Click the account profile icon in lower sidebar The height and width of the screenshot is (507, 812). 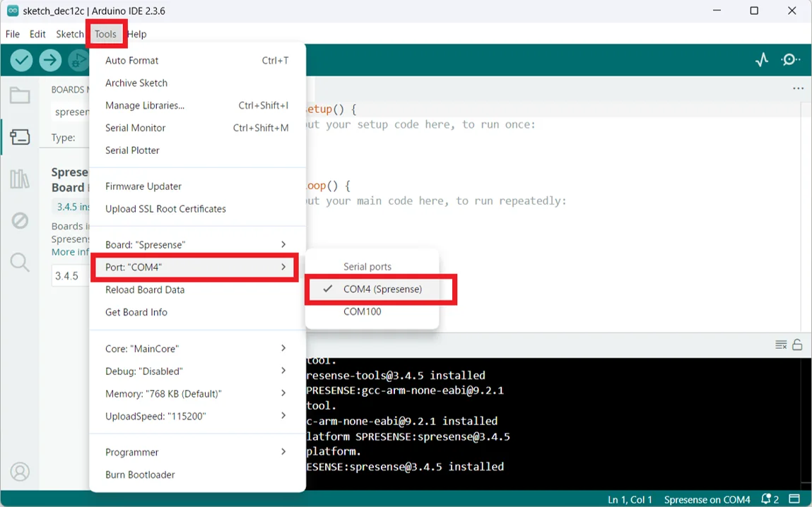(19, 472)
